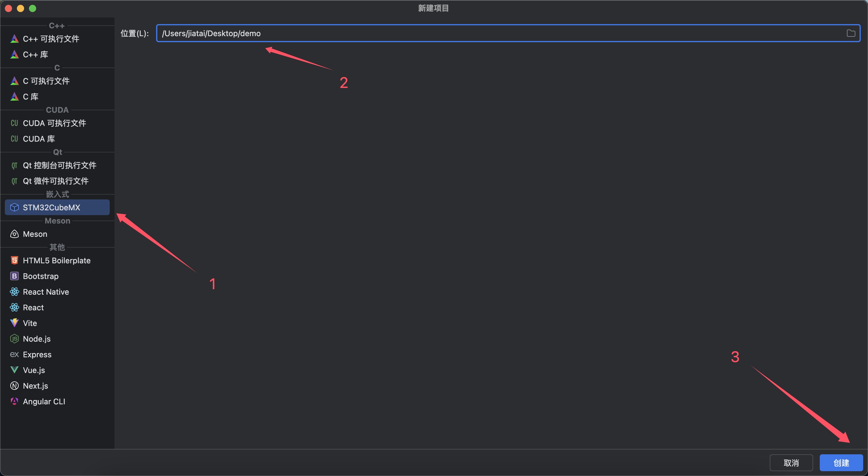Pick the C 库 project type

[30, 97]
